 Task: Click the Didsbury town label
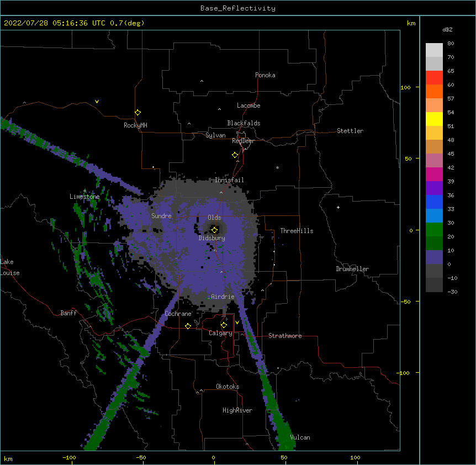(212, 238)
